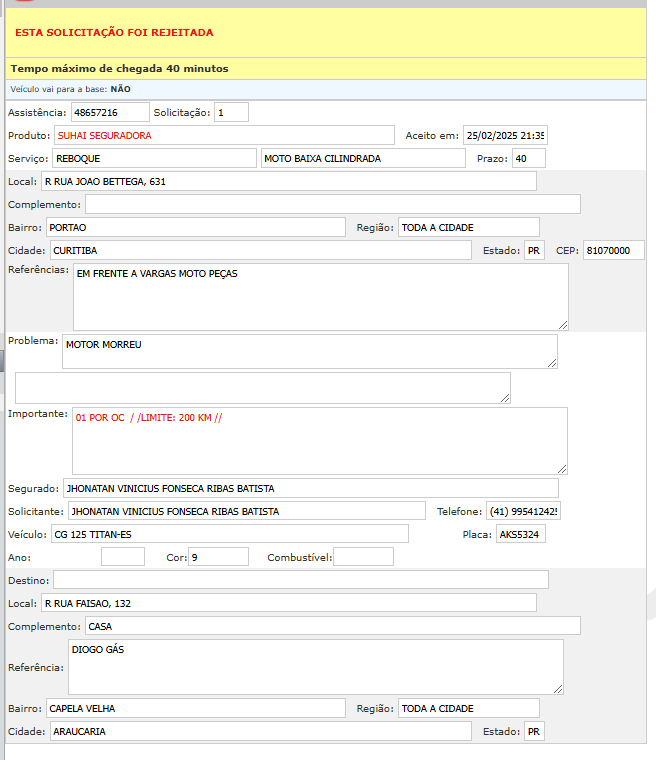Click the Veículo field CG 125 TITAN-ES
This screenshot has height=760, width=656.
(228, 534)
